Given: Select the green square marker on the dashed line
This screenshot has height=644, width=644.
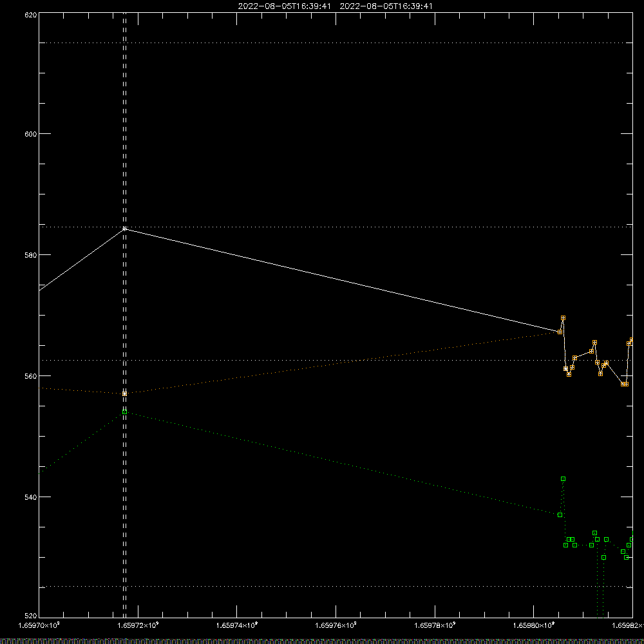Looking at the screenshot, I should [125, 412].
